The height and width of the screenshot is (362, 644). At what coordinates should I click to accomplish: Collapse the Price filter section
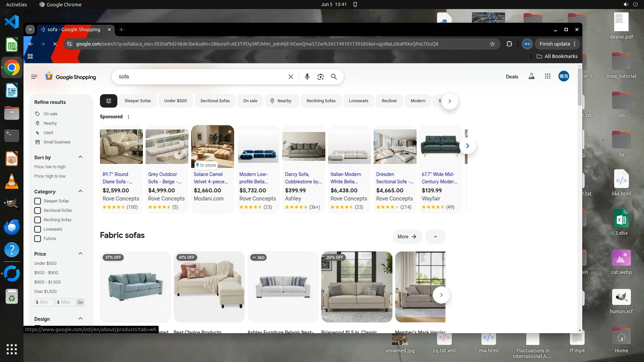coord(80,254)
